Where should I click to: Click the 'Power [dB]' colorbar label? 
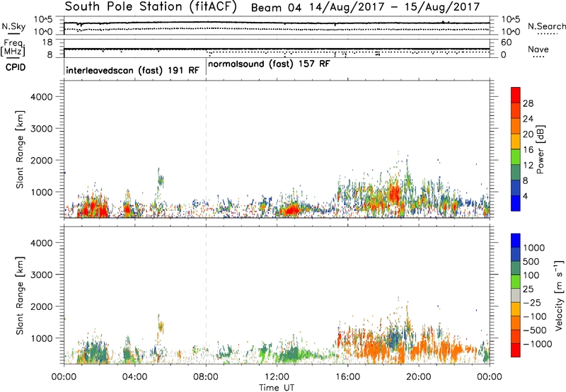point(541,149)
